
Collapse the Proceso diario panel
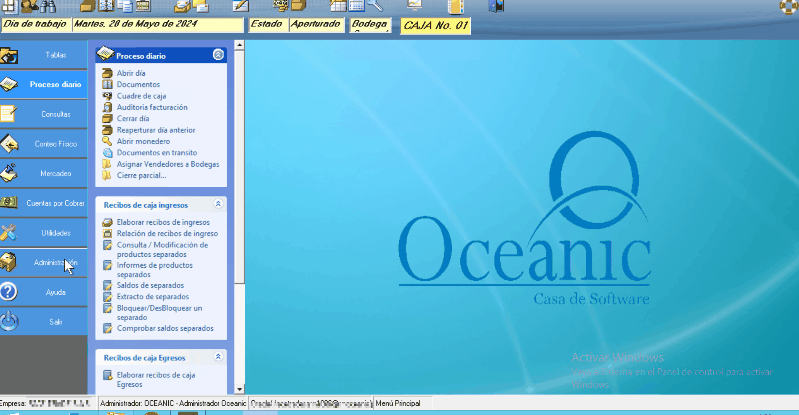218,56
